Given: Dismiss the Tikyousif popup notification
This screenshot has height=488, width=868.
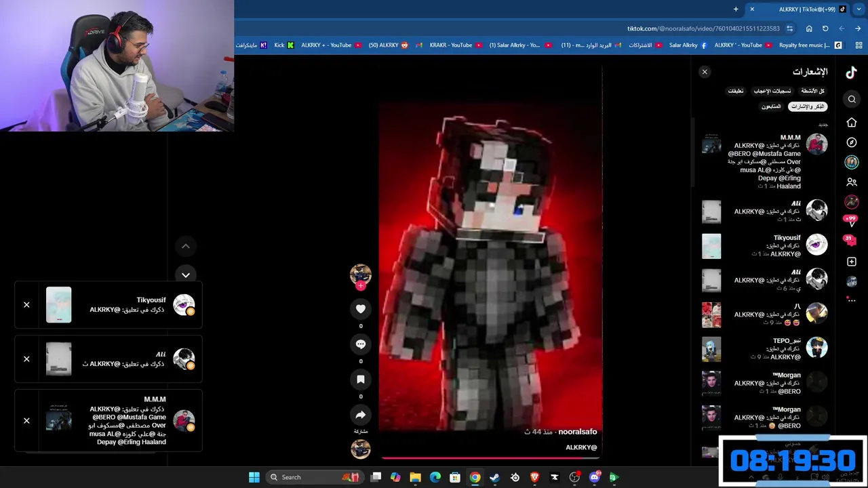Looking at the screenshot, I should (26, 305).
